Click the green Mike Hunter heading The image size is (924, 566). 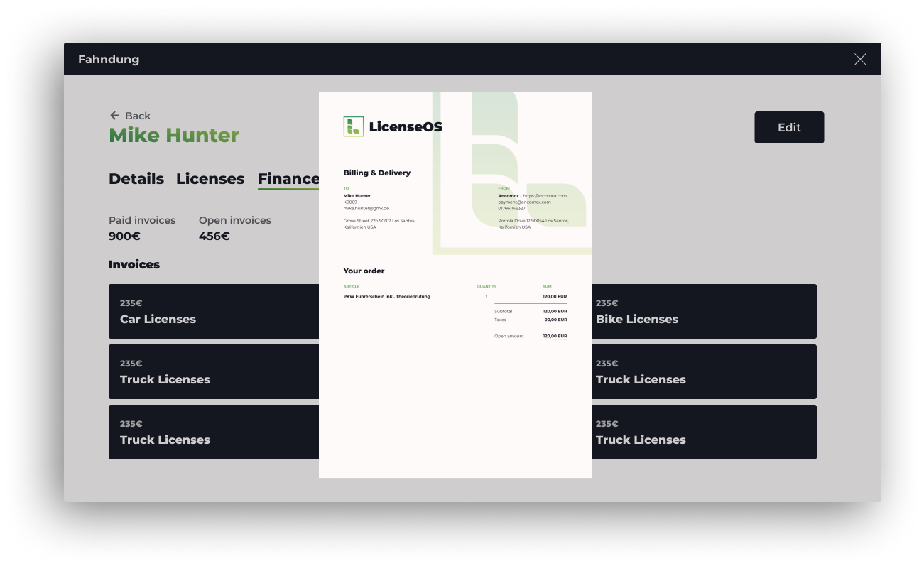tap(173, 135)
